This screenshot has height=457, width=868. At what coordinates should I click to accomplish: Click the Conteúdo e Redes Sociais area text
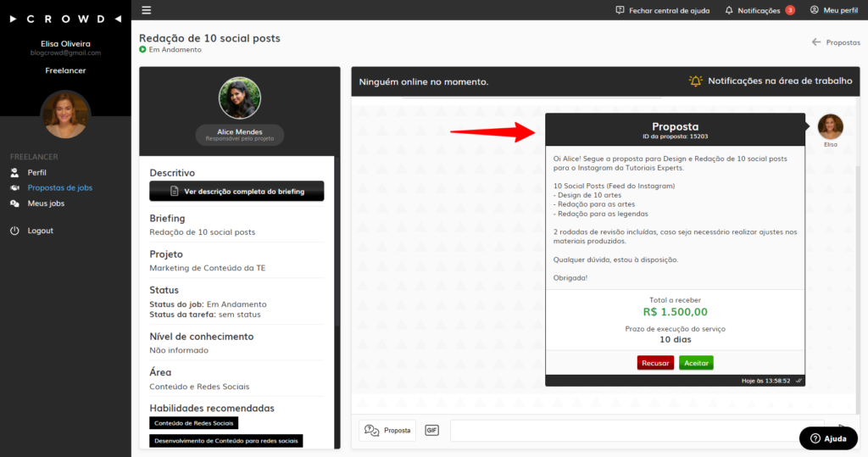coord(199,387)
